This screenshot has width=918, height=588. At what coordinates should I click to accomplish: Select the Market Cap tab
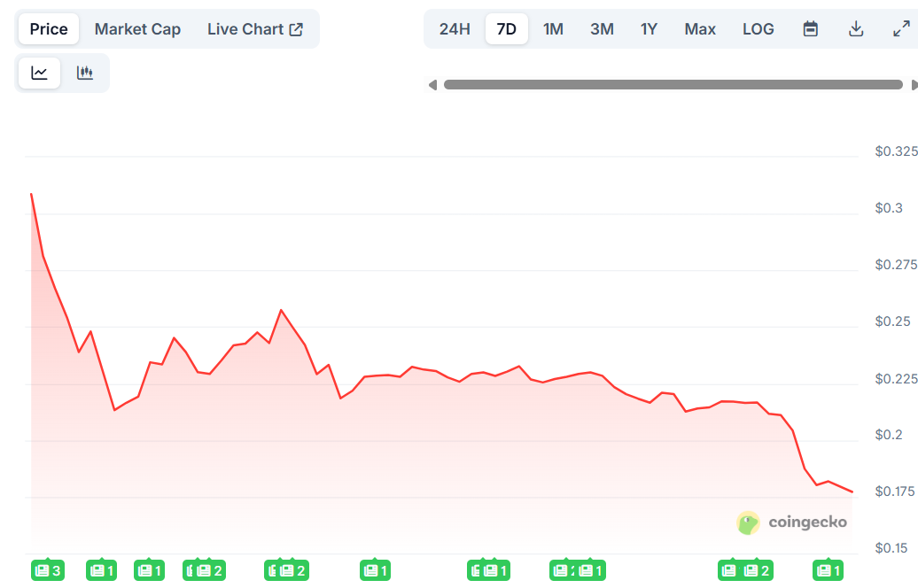[x=137, y=28]
